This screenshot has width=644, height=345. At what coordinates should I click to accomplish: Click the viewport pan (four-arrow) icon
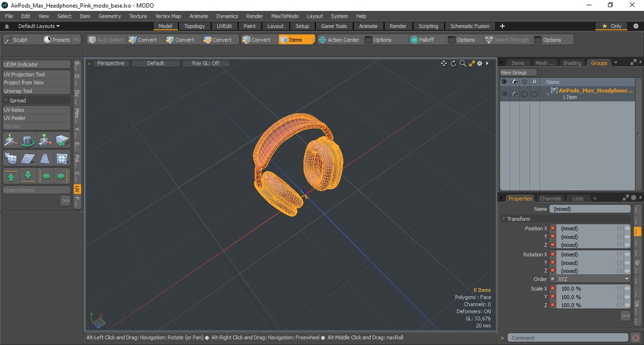pyautogui.click(x=444, y=64)
